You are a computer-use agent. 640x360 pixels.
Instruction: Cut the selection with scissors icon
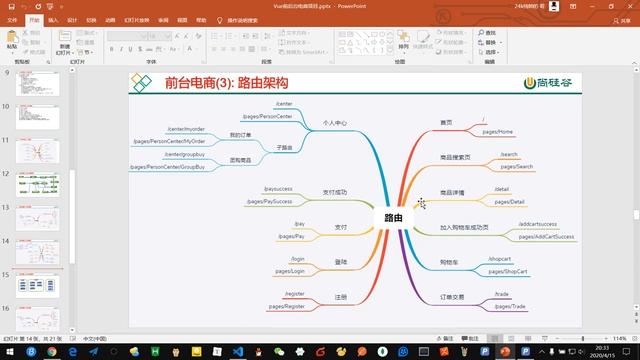[25, 33]
